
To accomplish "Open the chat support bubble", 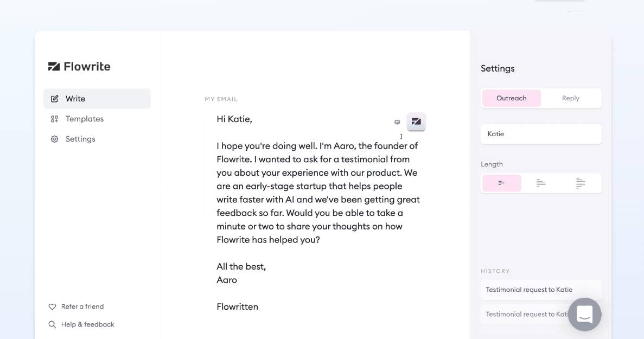I will click(584, 314).
